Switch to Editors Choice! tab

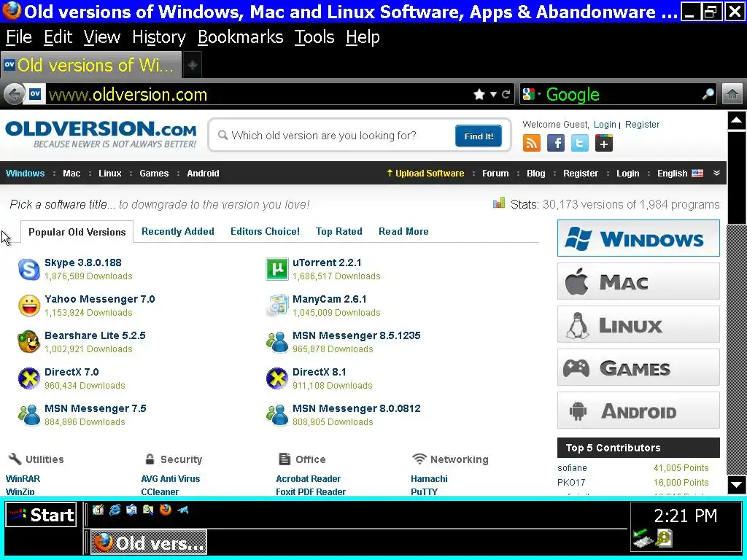coord(265,231)
